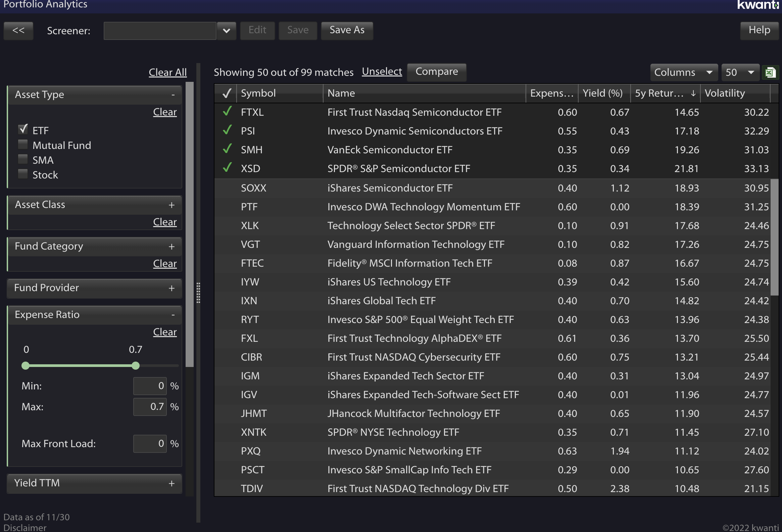
Task: Toggle the ETF asset type checkbox
Action: click(x=23, y=129)
